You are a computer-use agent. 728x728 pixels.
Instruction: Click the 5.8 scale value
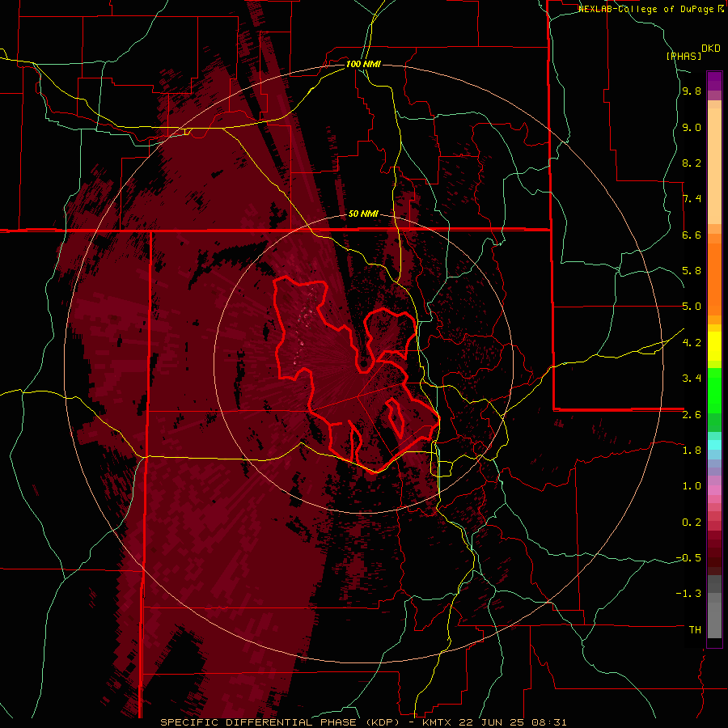(692, 271)
